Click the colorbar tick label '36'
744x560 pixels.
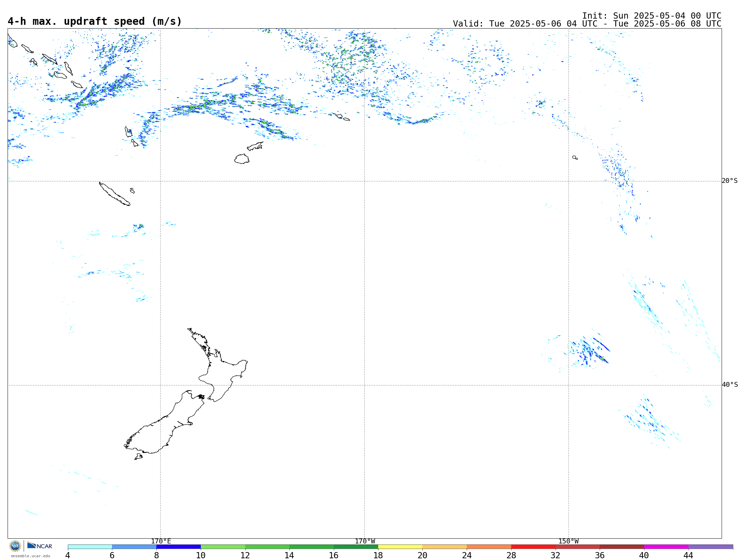pyautogui.click(x=600, y=555)
